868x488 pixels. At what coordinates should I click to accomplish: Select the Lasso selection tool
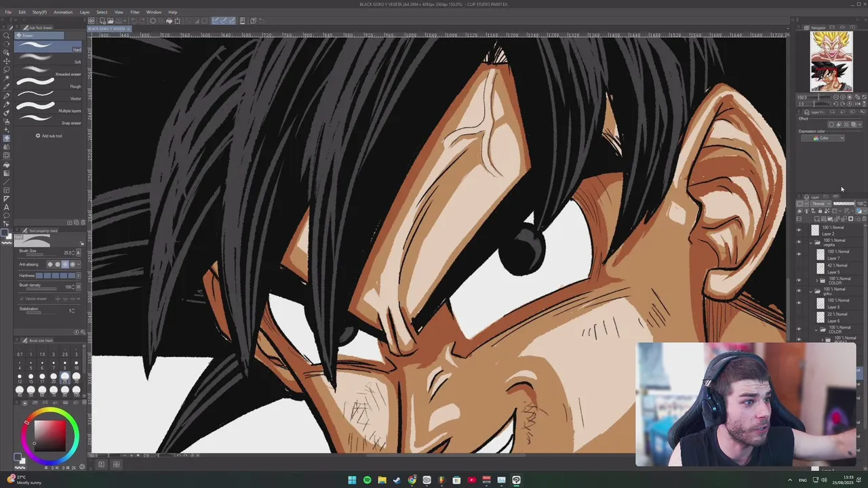(6, 70)
